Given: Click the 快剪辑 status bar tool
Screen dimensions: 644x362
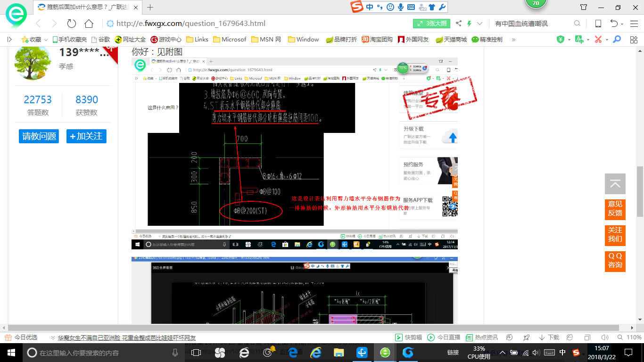Looking at the screenshot, I should (x=408, y=337).
